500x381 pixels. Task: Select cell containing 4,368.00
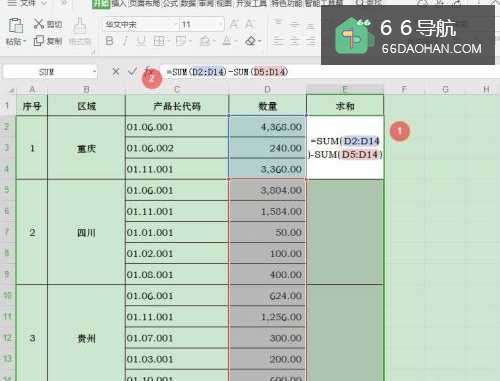tap(267, 127)
